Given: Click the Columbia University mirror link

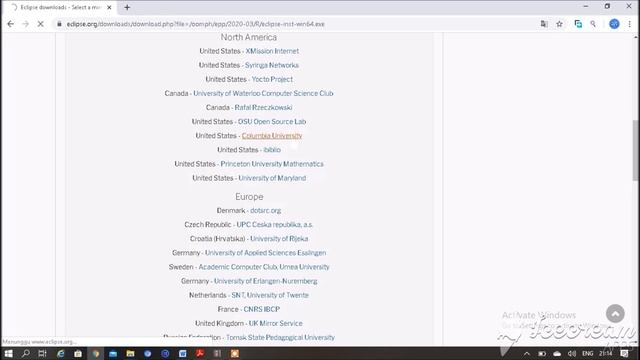Looking at the screenshot, I should [x=272, y=136].
